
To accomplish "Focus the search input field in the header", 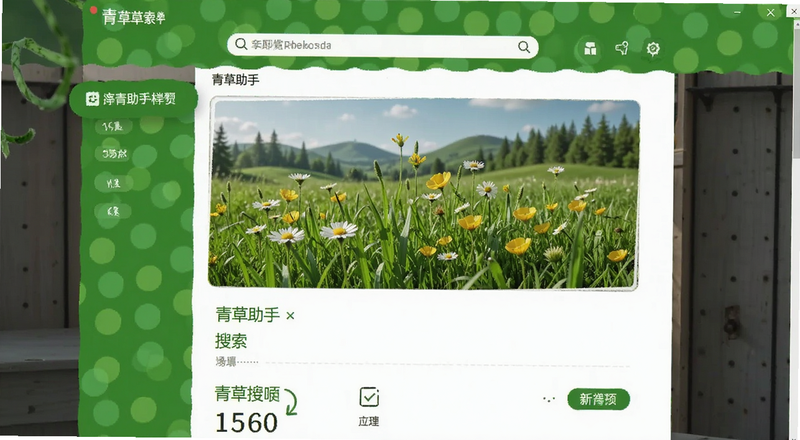I will click(383, 46).
